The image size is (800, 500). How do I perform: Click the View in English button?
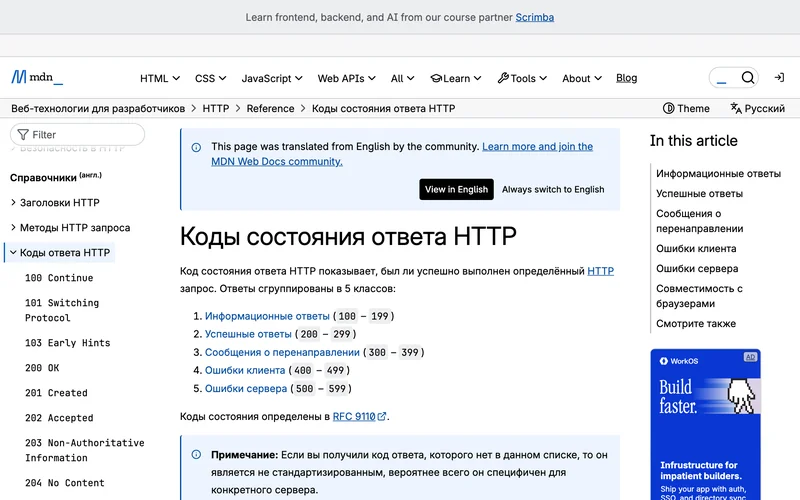456,189
